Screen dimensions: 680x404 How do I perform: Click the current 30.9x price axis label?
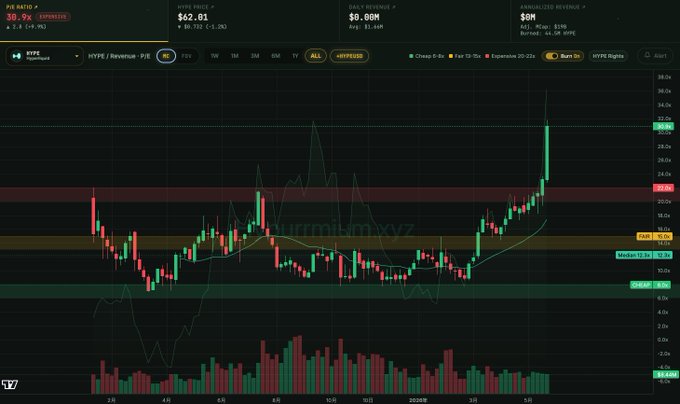(664, 127)
